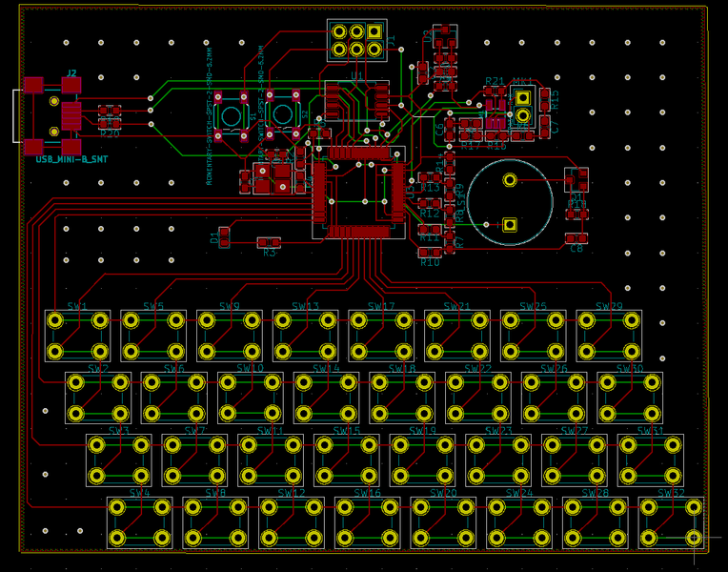Select the SW29 switch footprint
This screenshot has width=728, height=572.
pyautogui.click(x=609, y=336)
